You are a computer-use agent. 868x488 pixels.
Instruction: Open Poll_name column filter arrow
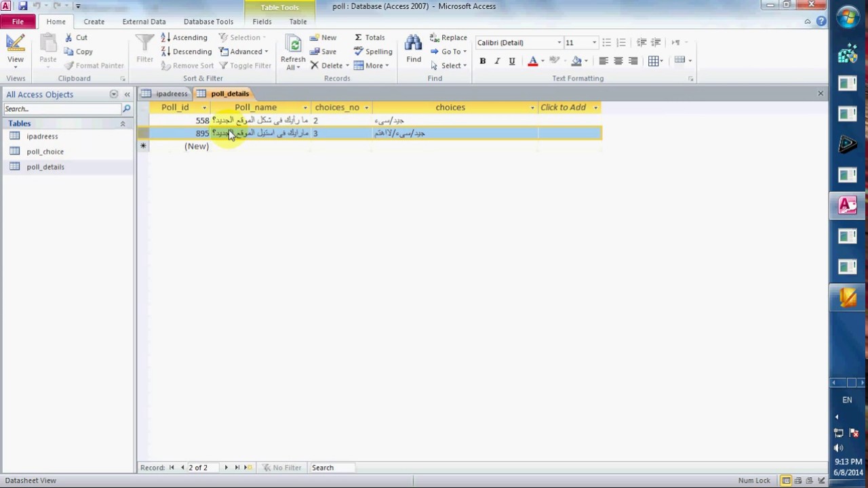(x=305, y=108)
